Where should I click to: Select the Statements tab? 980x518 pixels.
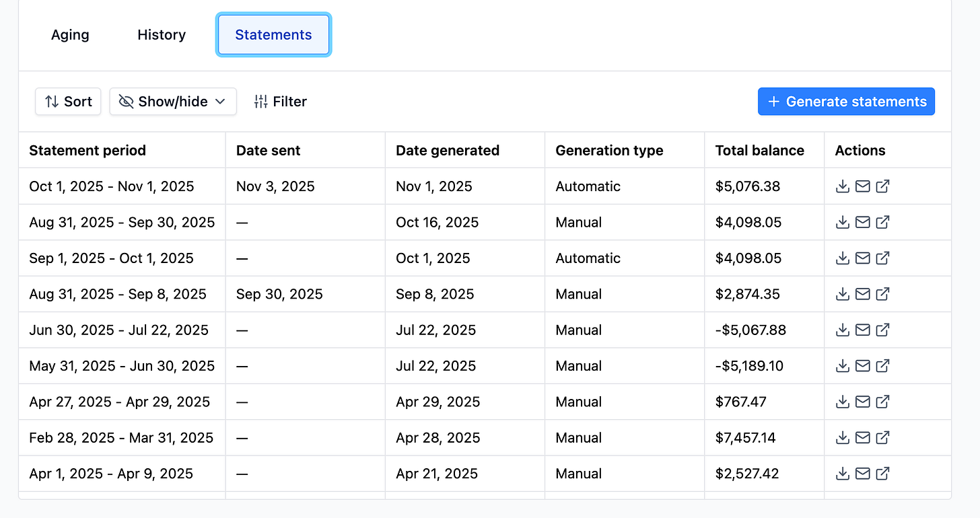(x=273, y=35)
